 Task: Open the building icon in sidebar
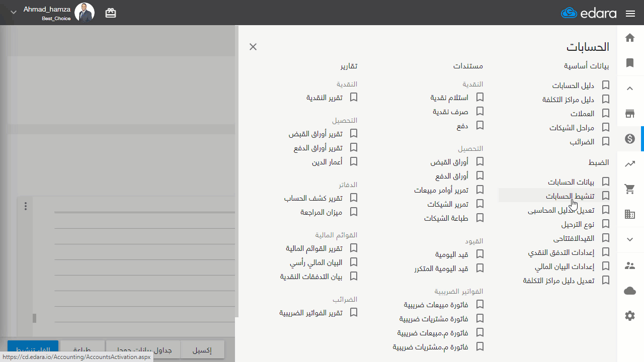[x=630, y=215]
